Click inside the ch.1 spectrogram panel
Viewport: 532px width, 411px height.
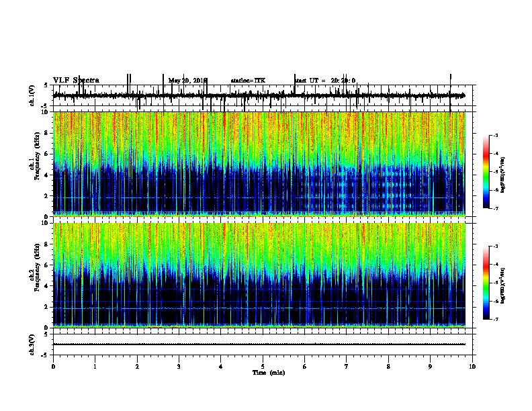259,164
